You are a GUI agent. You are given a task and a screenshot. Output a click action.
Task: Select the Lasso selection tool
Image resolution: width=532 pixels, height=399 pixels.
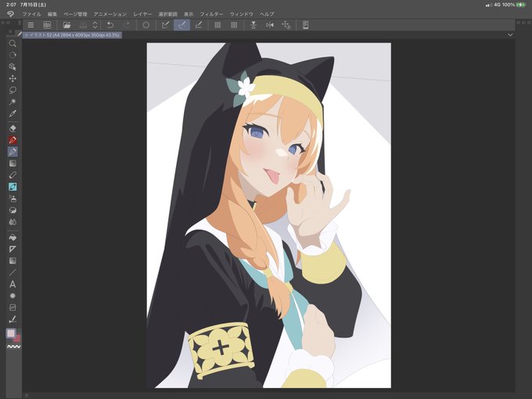click(x=13, y=90)
